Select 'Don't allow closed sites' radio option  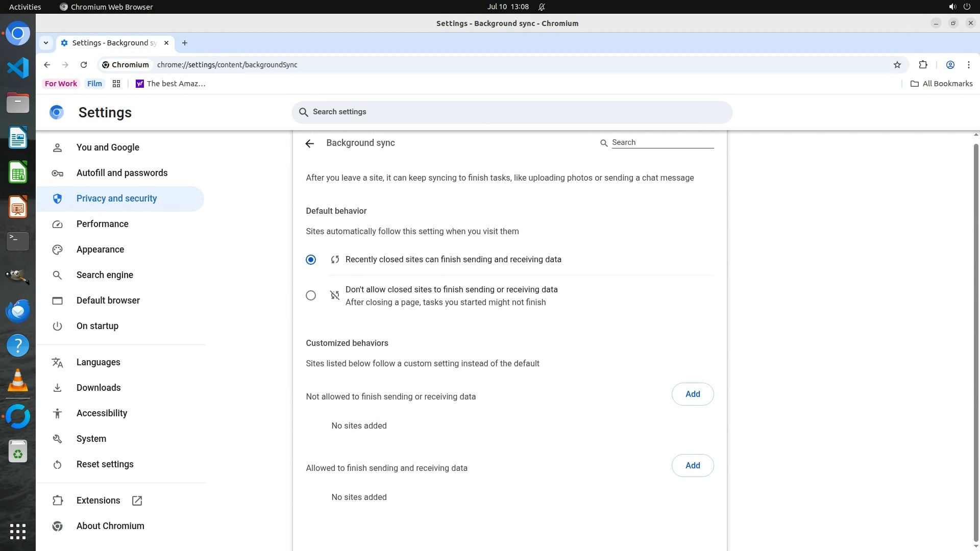pyautogui.click(x=311, y=295)
